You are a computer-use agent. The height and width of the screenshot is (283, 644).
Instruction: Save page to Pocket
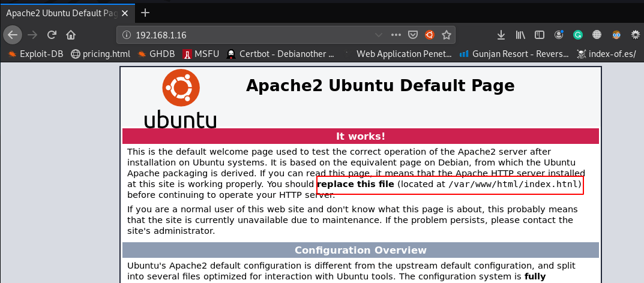pyautogui.click(x=413, y=35)
